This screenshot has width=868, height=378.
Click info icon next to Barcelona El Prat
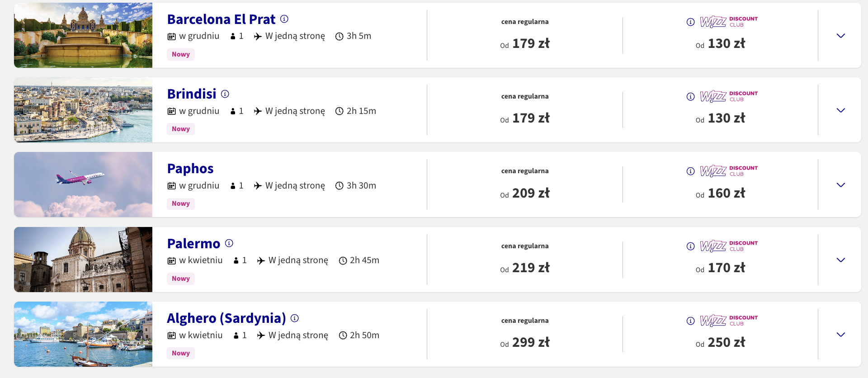(x=284, y=19)
